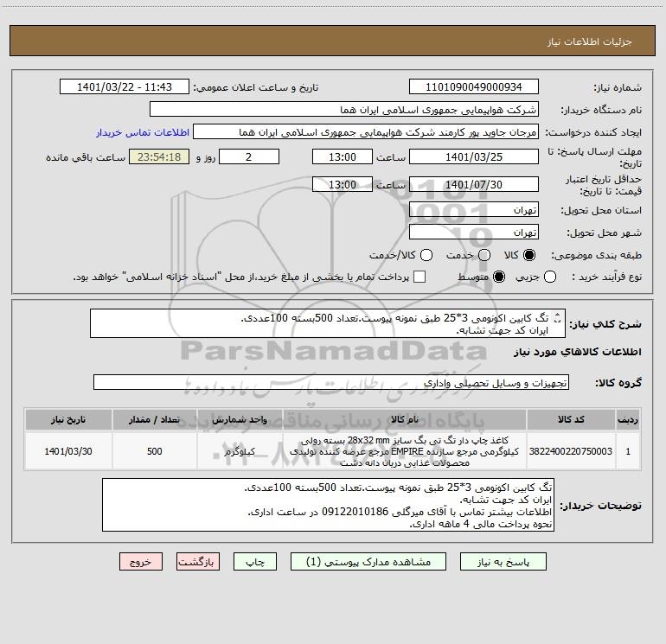Open 'مشاهده مدارک پیوستی (1)' attachments button
The width and height of the screenshot is (666, 644).
click(368, 562)
